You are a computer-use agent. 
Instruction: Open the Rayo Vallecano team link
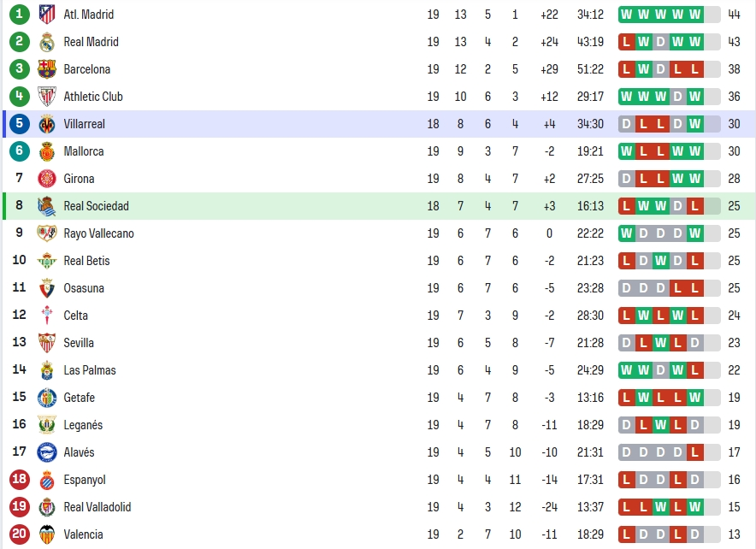[99, 233]
